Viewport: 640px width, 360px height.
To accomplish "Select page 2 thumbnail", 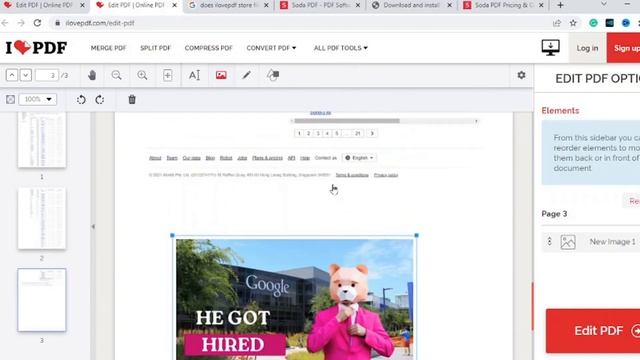I will pos(42,218).
